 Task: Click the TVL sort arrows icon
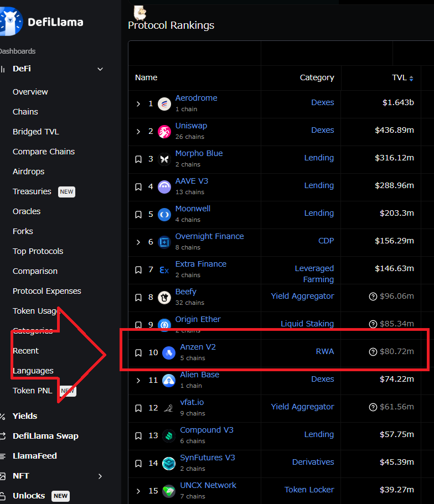point(411,78)
